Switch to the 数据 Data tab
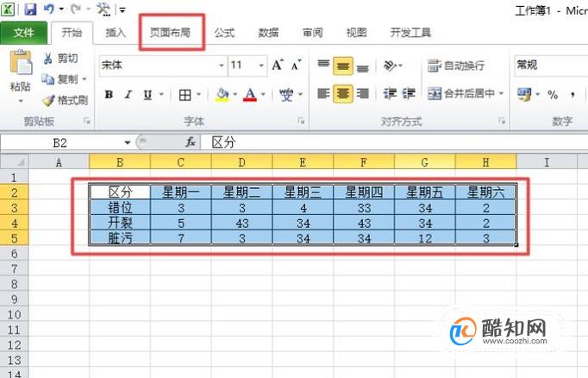The height and width of the screenshot is (378, 588). pos(268,33)
